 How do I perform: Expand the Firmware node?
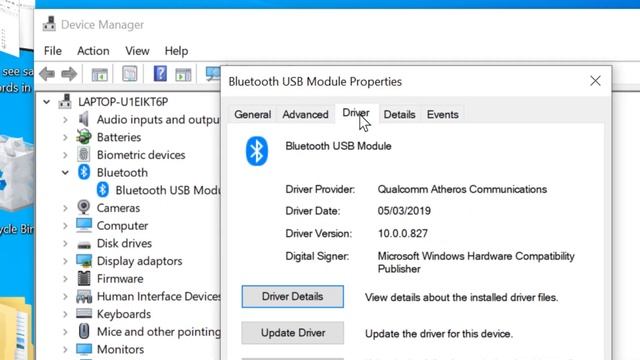65,279
